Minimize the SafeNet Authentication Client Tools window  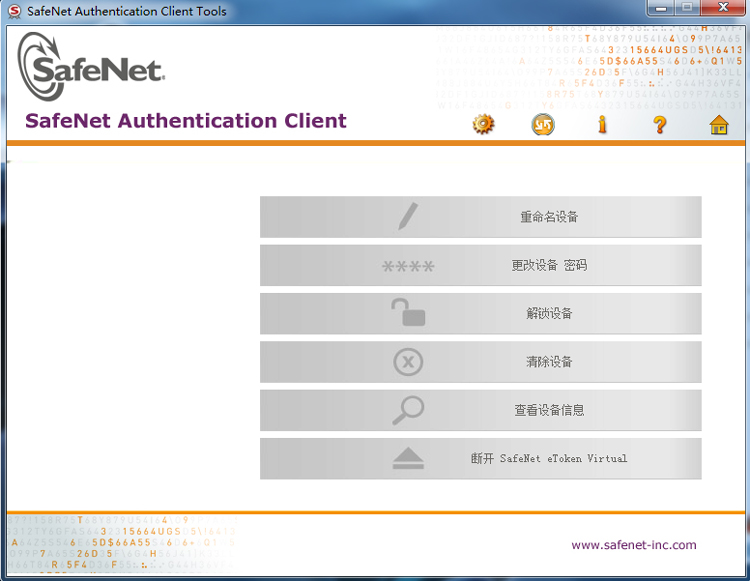(661, 8)
